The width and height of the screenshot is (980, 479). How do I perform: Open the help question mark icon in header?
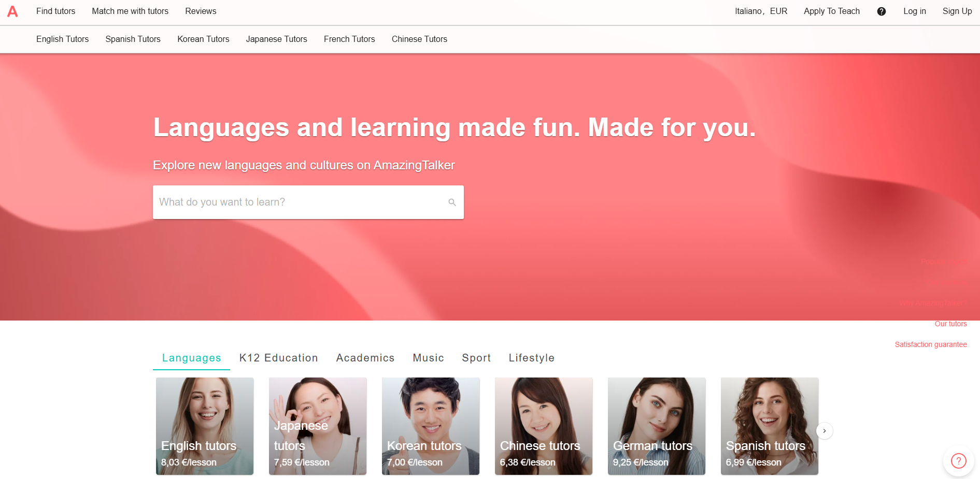881,11
